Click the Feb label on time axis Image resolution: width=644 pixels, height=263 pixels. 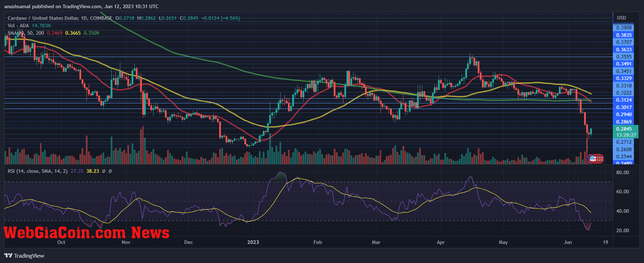318,242
